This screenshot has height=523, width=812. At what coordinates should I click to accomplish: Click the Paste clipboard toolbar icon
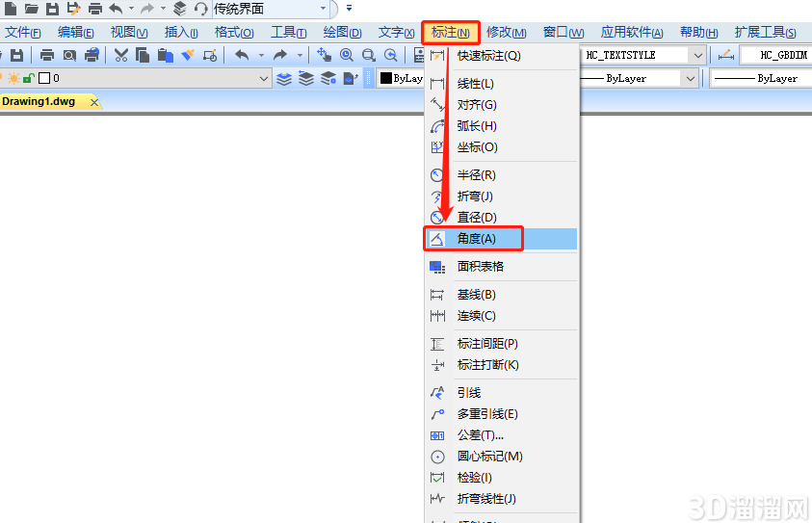(x=166, y=55)
